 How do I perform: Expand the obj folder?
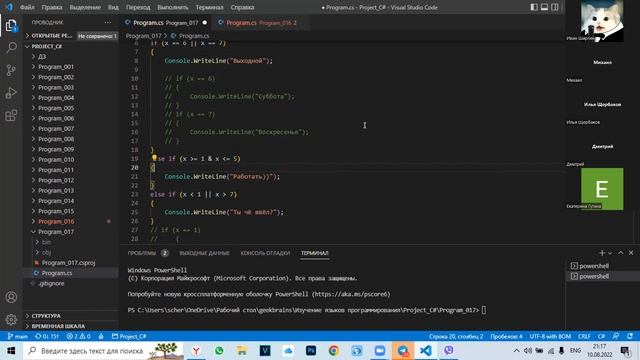click(x=71, y=252)
